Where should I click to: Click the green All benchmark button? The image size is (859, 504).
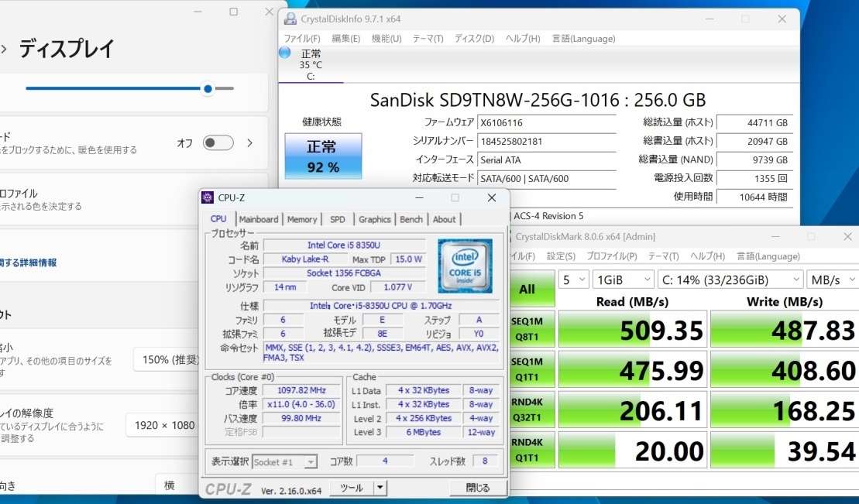coord(527,289)
